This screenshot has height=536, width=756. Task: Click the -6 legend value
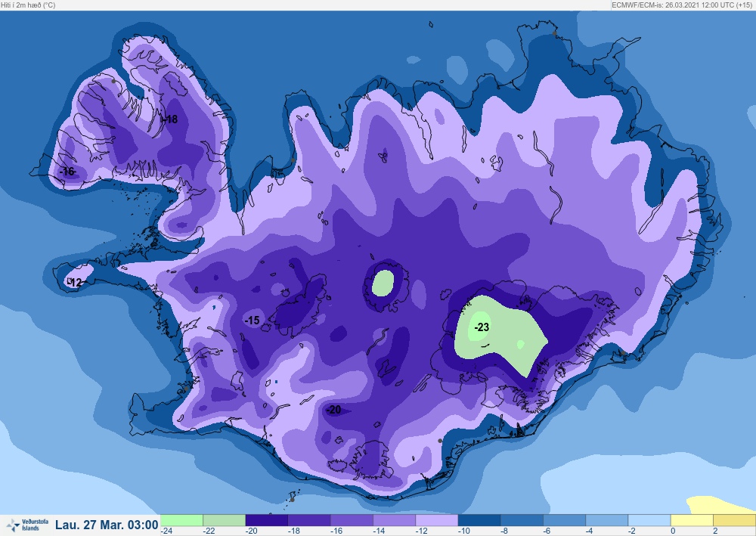pyautogui.click(x=547, y=531)
